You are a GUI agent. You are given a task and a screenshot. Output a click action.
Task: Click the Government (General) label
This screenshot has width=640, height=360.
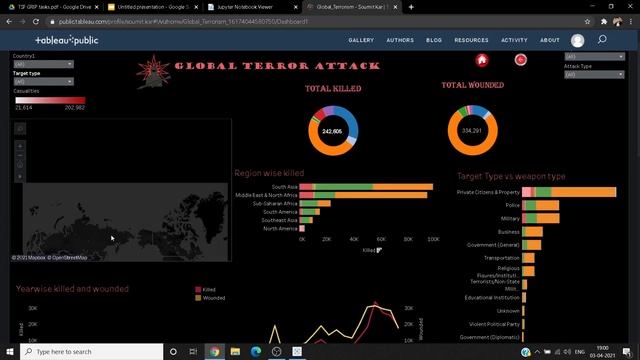(x=493, y=245)
